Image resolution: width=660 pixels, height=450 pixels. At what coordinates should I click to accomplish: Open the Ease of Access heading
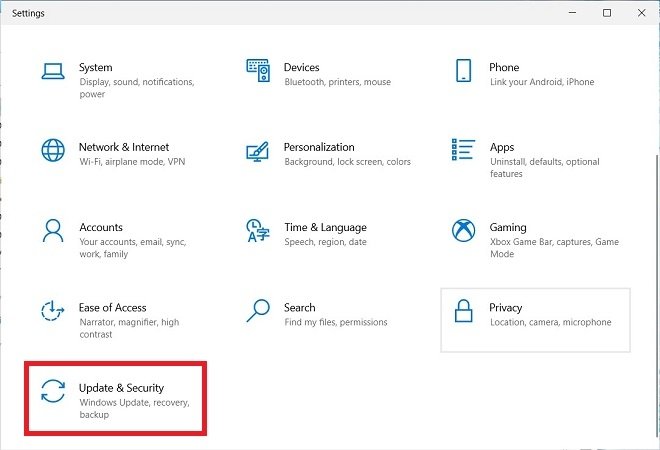[x=112, y=308]
